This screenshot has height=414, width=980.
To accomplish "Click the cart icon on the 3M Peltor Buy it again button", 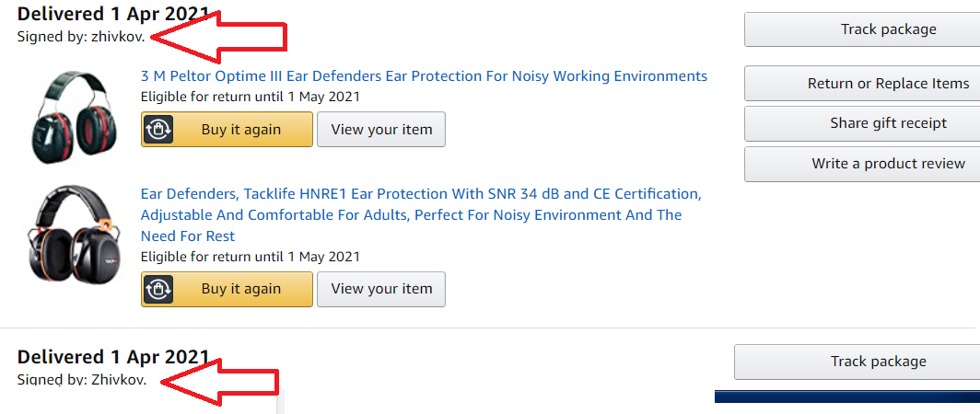I will [159, 130].
